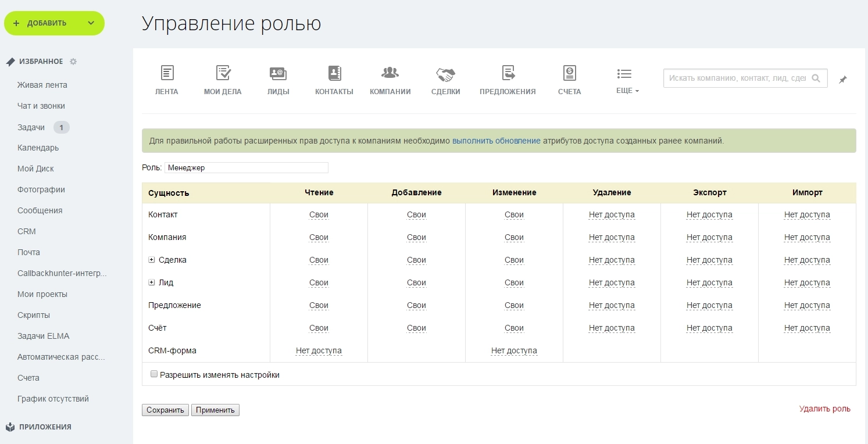The height and width of the screenshot is (444, 868).
Task: Select the Сделки handshake icon
Action: 445,74
